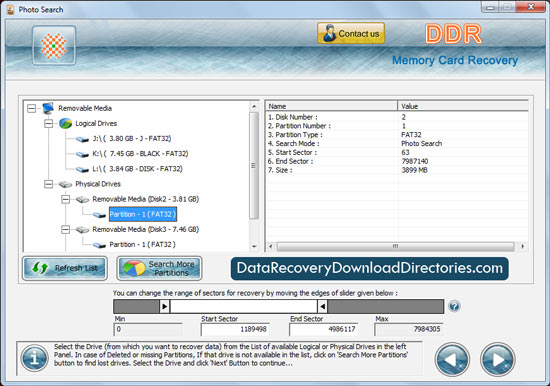Screen dimensions: 550x386
Task: Click the orange checkered Photo Search logo icon
Action: 54,46
